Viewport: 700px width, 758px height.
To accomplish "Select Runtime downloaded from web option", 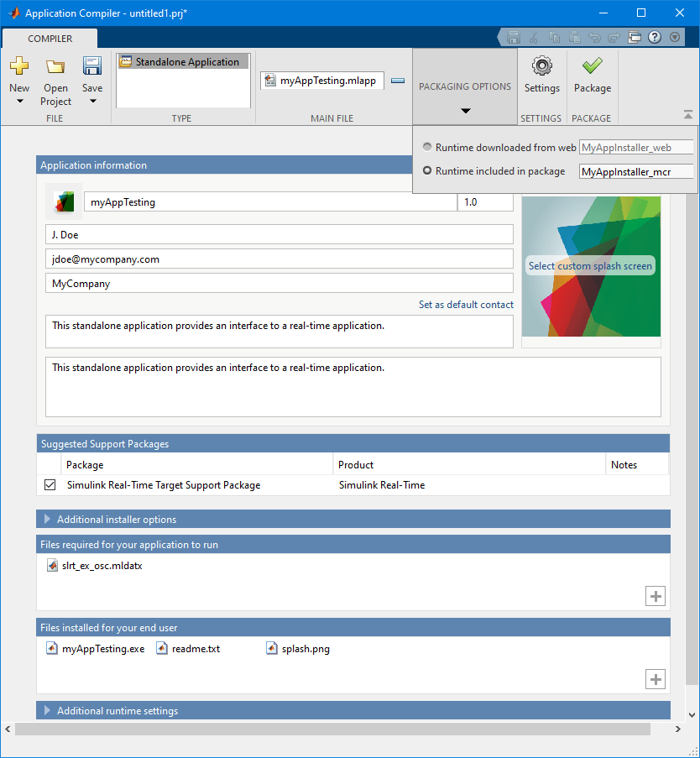I will pyautogui.click(x=428, y=147).
